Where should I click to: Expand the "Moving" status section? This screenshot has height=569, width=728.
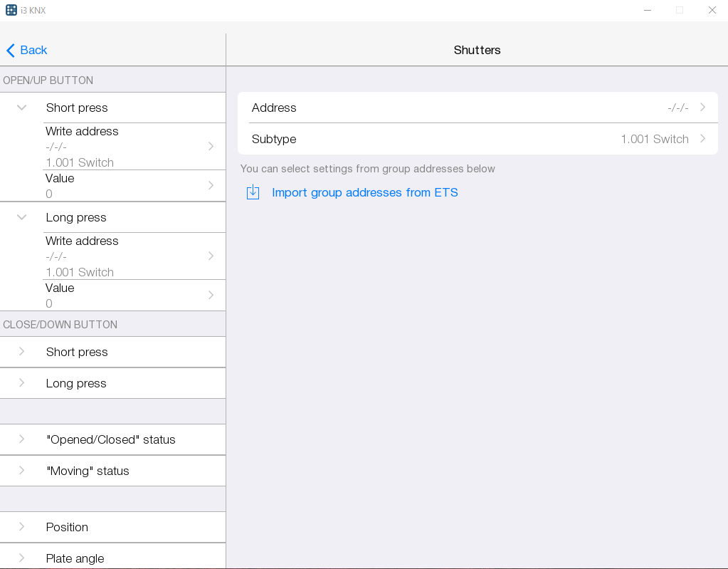point(22,471)
